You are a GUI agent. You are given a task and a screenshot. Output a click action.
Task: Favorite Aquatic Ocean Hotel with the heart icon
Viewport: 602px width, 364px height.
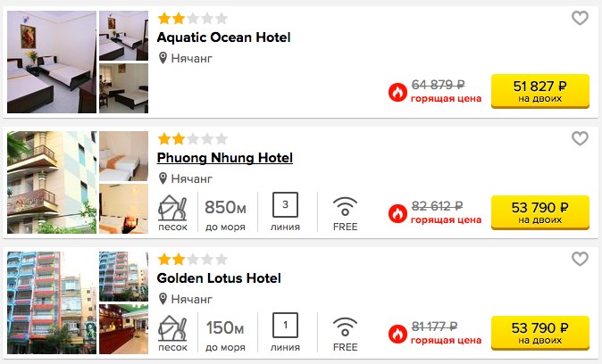point(580,18)
